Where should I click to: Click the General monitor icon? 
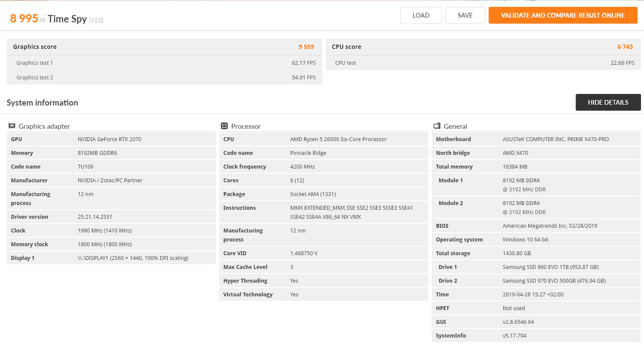437,126
